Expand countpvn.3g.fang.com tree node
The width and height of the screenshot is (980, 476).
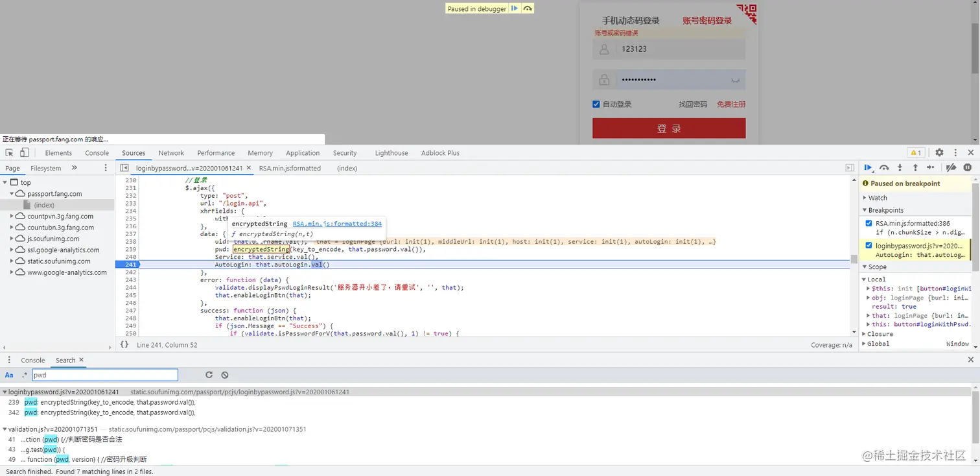click(12, 216)
